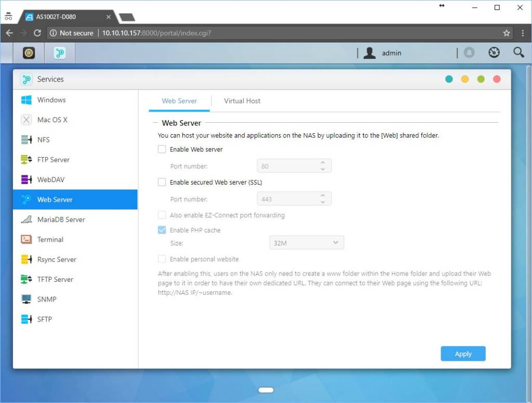Viewport: 532px width, 403px height.
Task: Enable the Web server checkbox
Action: click(x=162, y=149)
